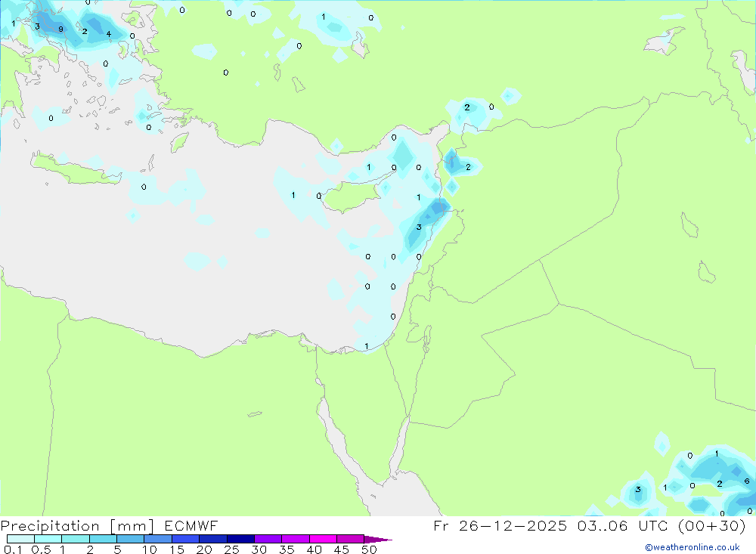
Task: Click the 45–50 mm legend color swatch
Action: [350, 539]
